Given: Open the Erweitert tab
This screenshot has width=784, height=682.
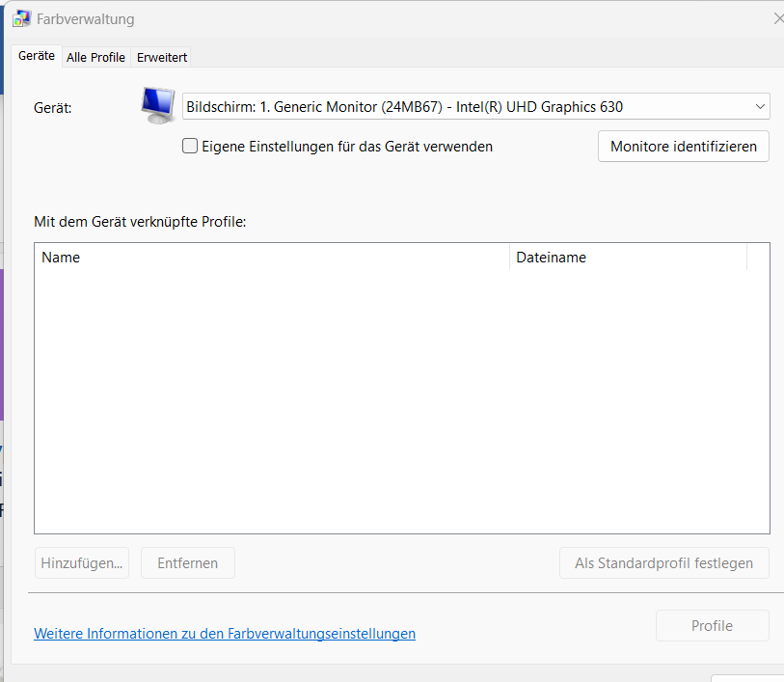Looking at the screenshot, I should click(161, 58).
